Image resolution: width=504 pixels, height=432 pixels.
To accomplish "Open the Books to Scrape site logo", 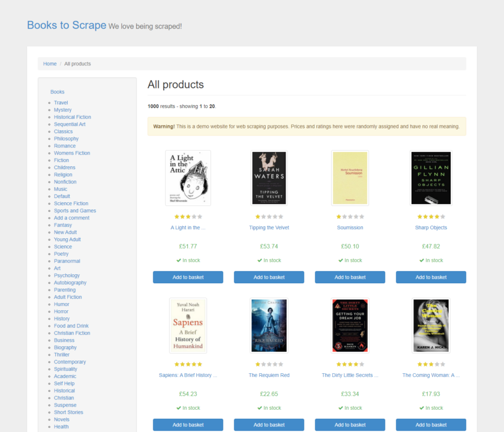I will (66, 25).
